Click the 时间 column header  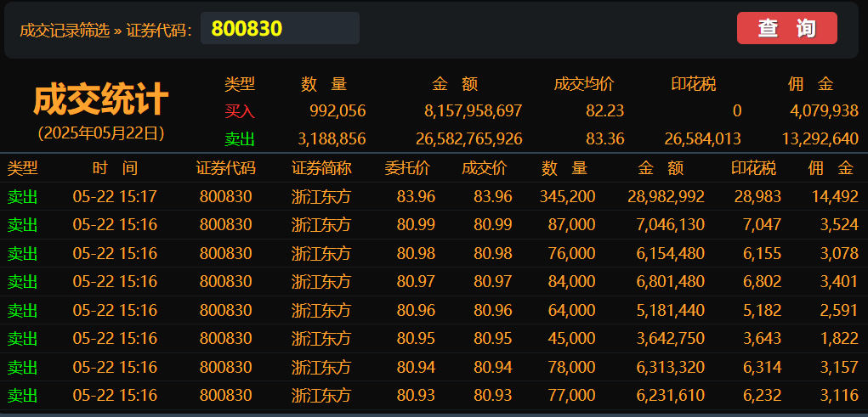pyautogui.click(x=115, y=168)
